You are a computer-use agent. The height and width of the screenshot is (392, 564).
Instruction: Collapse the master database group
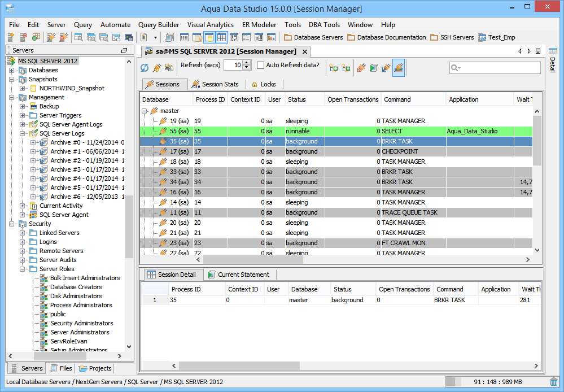pos(145,111)
